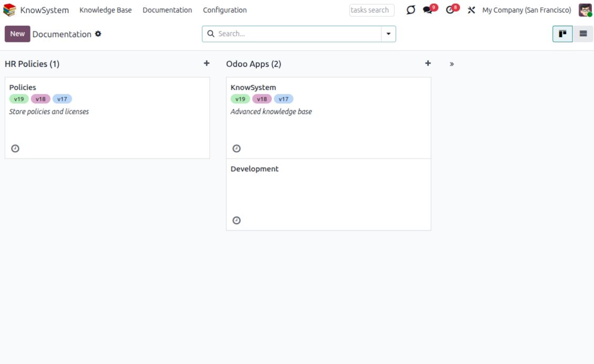Open the My Company (San Francisco) switcher
The image size is (594, 364).
point(526,10)
